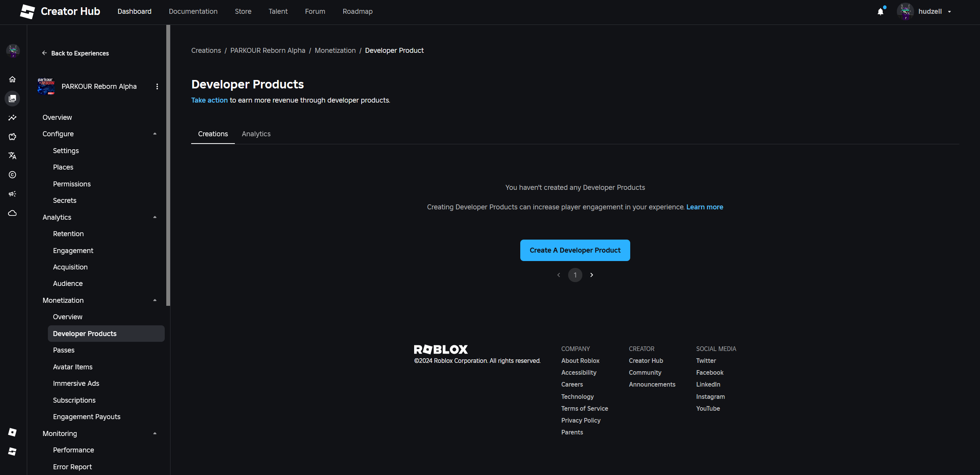Click the home icon in left rail

(x=12, y=79)
